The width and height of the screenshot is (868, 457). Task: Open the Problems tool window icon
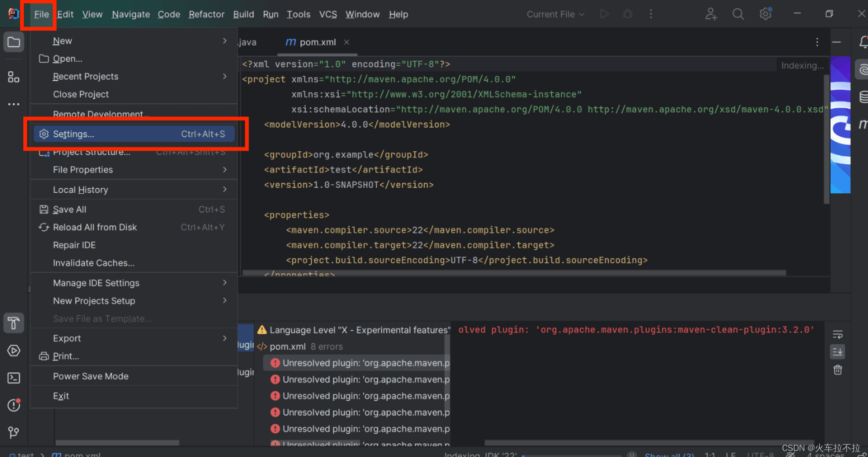tap(14, 405)
